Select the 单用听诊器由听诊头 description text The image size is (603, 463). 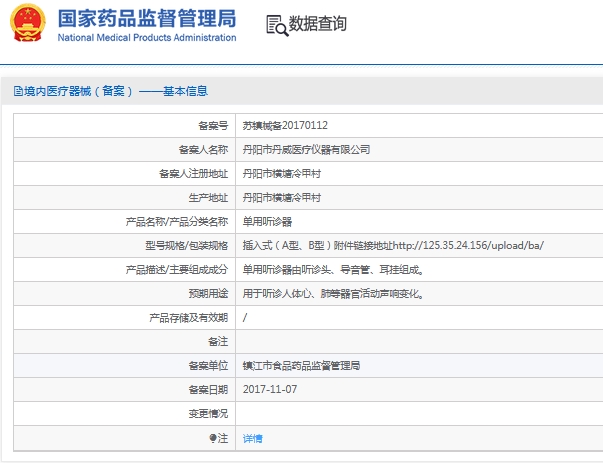click(333, 270)
